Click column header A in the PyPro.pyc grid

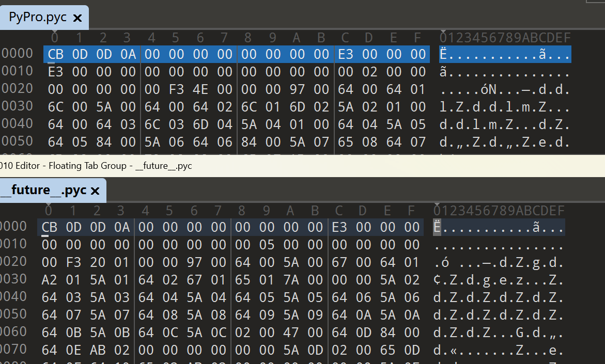click(x=296, y=37)
